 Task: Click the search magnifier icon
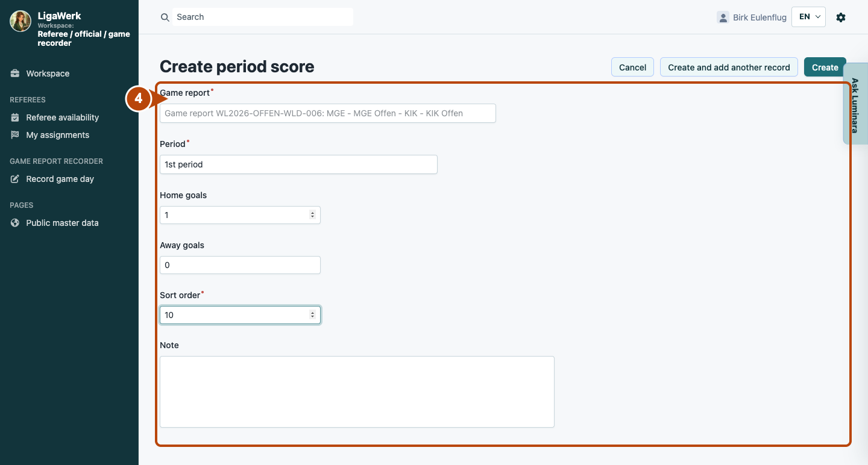click(165, 17)
